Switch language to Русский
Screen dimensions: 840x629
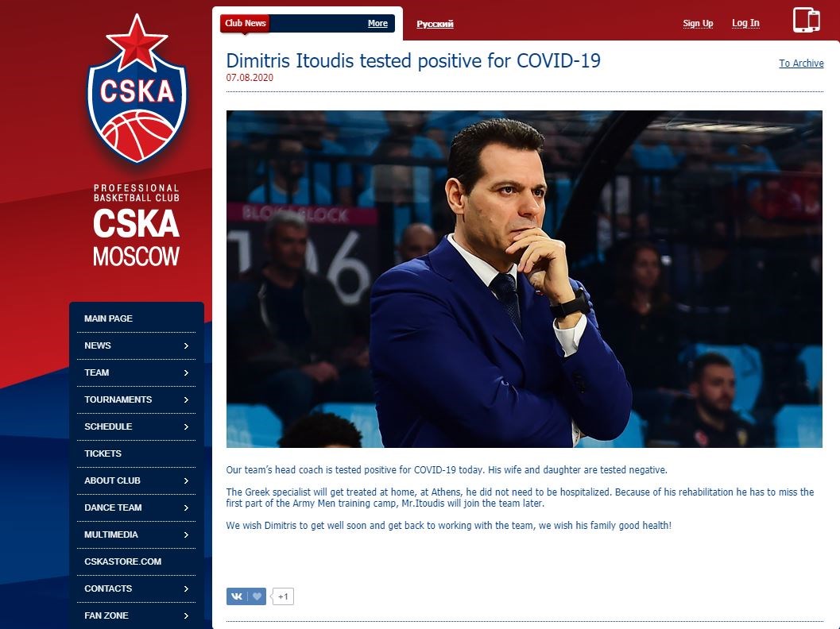pyautogui.click(x=435, y=24)
